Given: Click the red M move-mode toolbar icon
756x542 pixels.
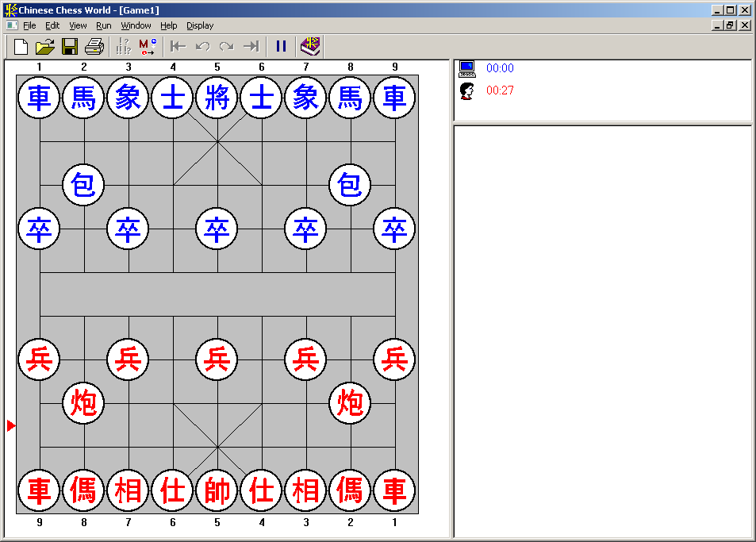Looking at the screenshot, I should pyautogui.click(x=148, y=47).
